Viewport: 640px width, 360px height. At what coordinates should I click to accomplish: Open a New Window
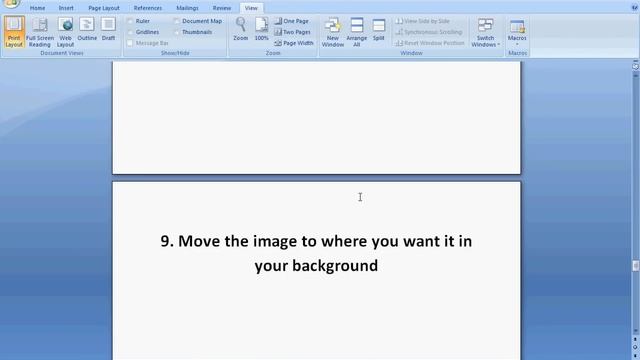point(333,32)
